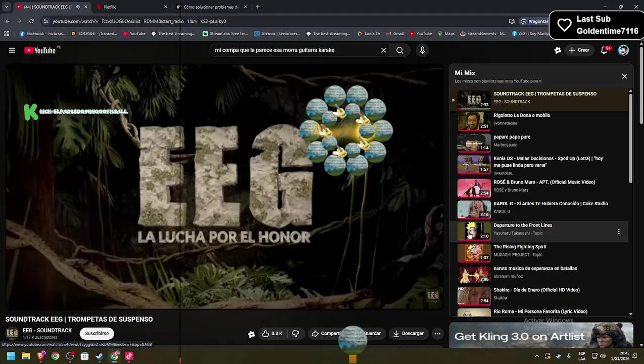Open the Gmail bookmark
Image resolution: width=644 pixels, height=364 pixels.
point(395,34)
